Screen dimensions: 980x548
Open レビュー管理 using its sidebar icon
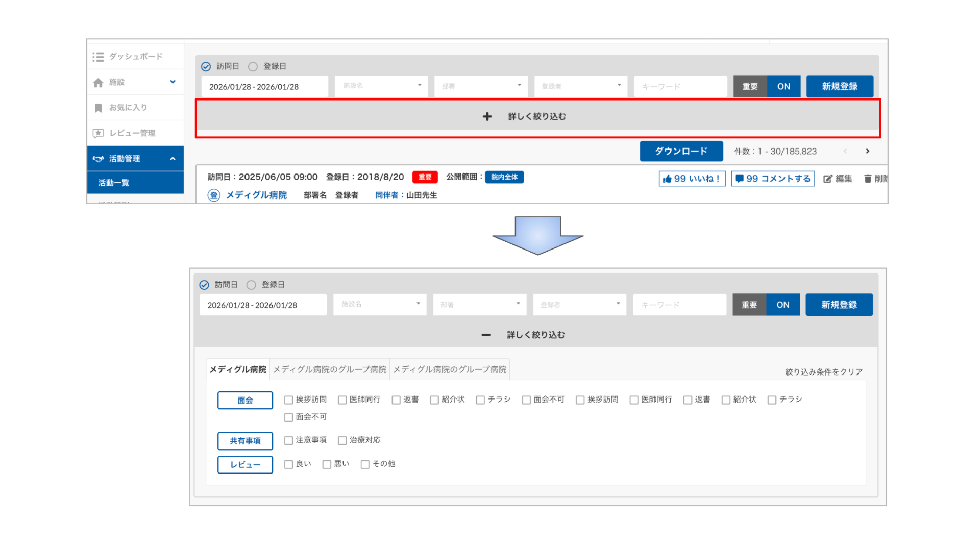click(98, 133)
